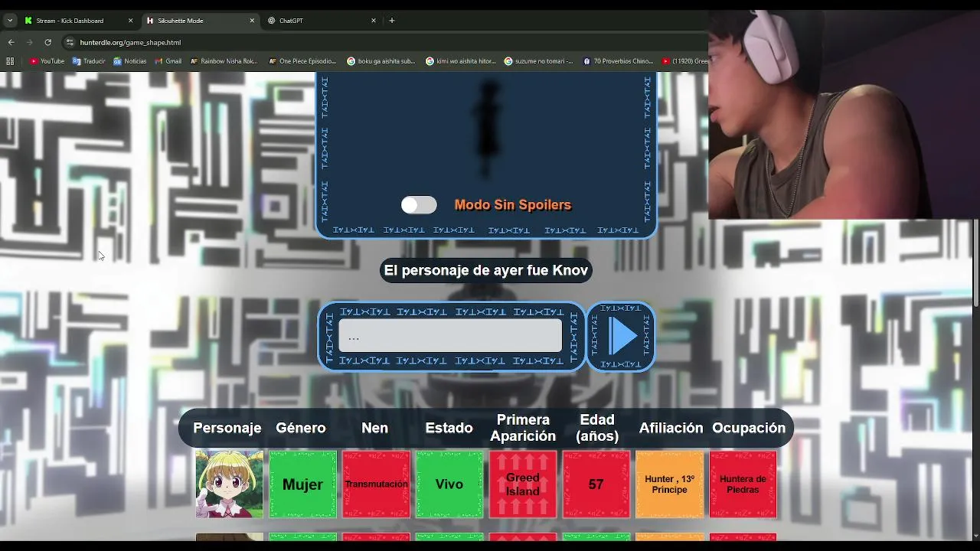Click the Personaje column header

coord(227,428)
